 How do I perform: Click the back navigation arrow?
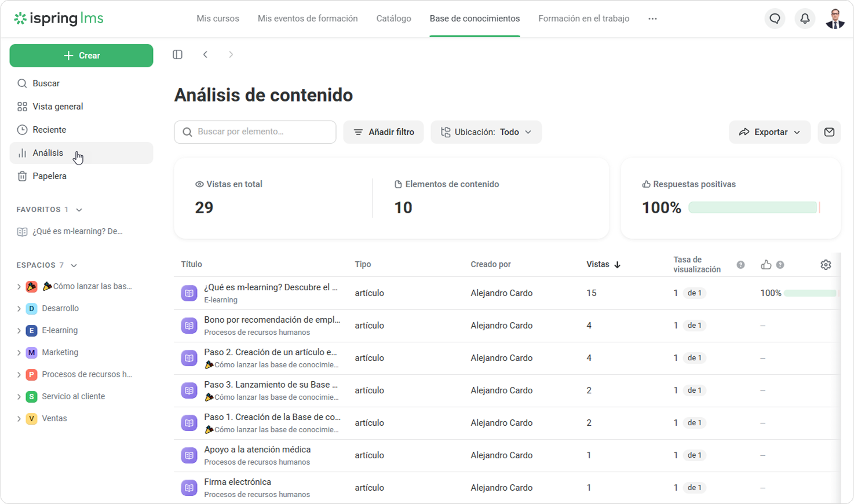(205, 54)
